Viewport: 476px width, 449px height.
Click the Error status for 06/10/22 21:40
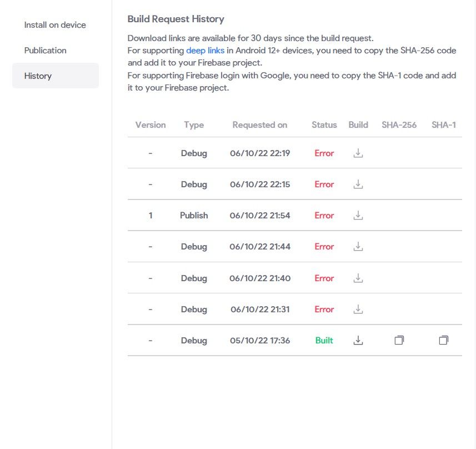click(324, 278)
